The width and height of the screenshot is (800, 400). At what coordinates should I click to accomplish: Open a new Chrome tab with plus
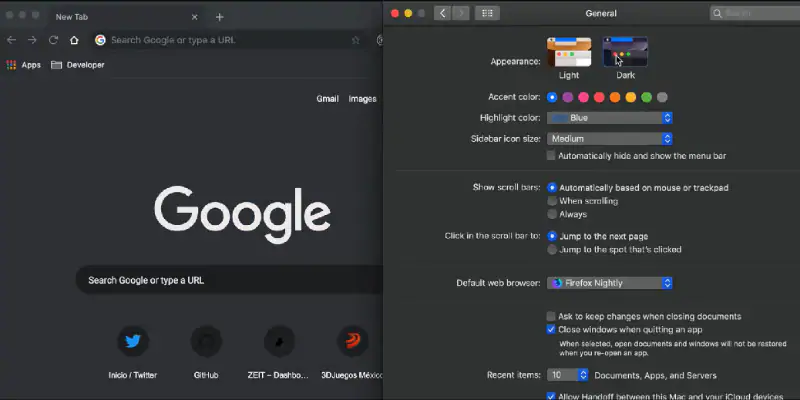point(219,17)
